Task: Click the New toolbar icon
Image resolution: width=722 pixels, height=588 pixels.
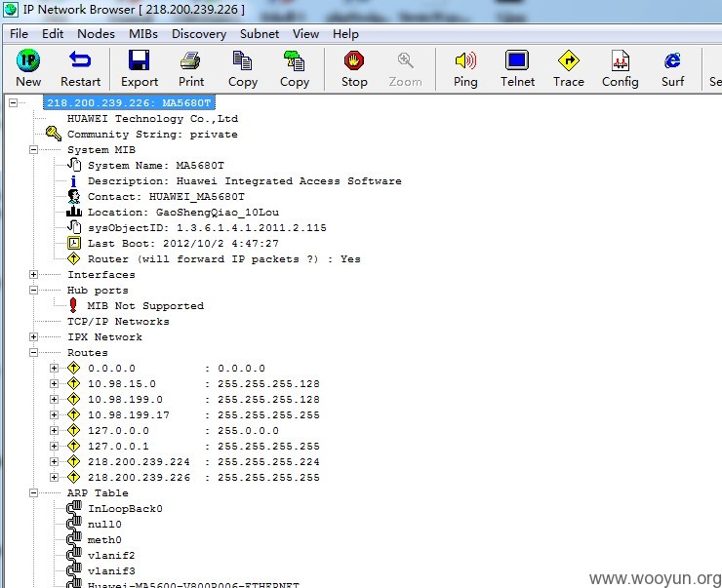Action: pyautogui.click(x=28, y=60)
